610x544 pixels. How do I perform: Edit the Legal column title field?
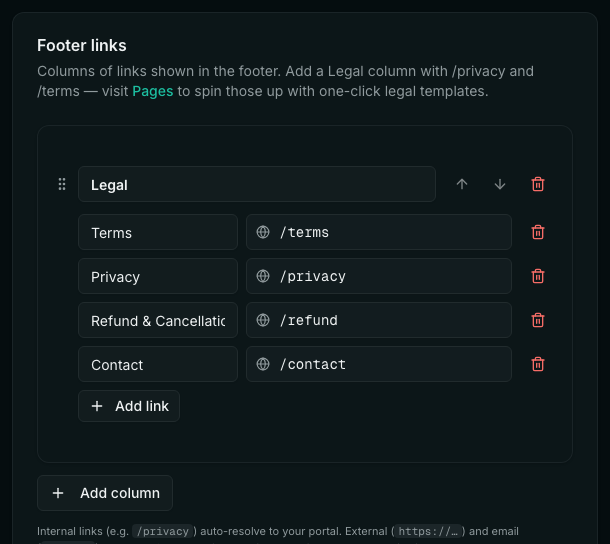point(257,184)
